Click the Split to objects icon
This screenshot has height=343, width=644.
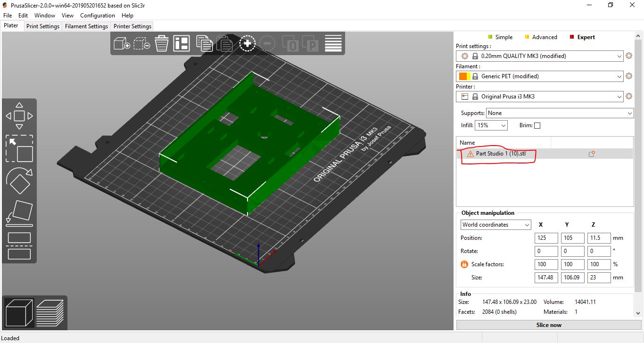(290, 43)
